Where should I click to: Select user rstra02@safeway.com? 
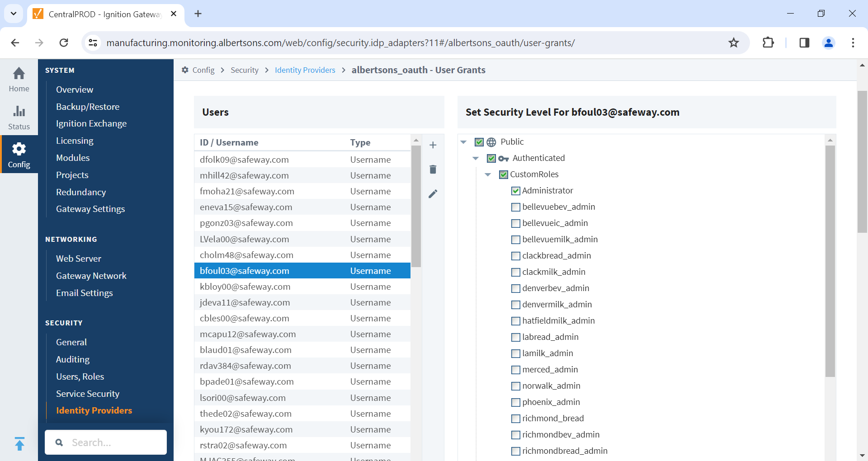pos(302,445)
